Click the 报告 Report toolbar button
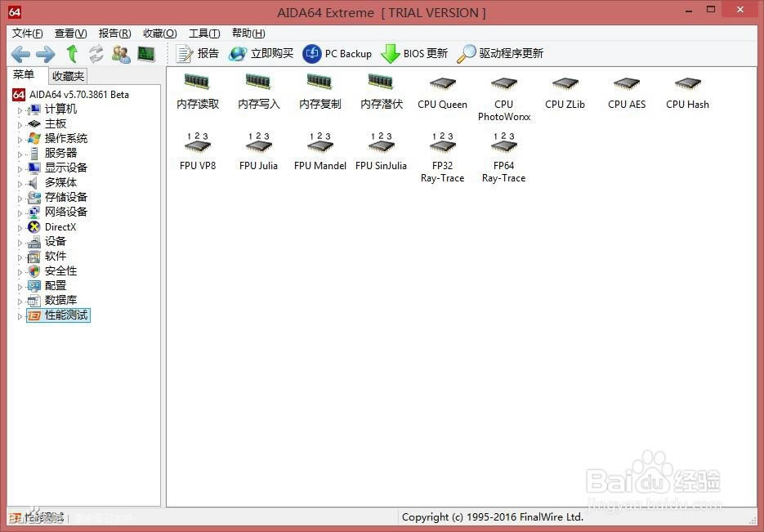 point(198,54)
